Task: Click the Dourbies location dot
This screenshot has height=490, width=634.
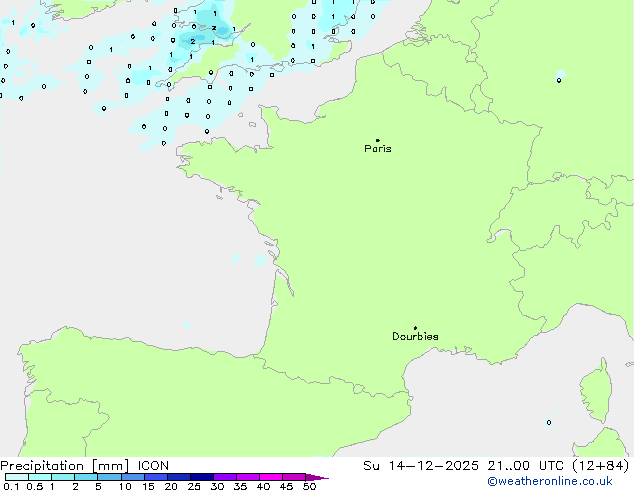Action: [415, 328]
